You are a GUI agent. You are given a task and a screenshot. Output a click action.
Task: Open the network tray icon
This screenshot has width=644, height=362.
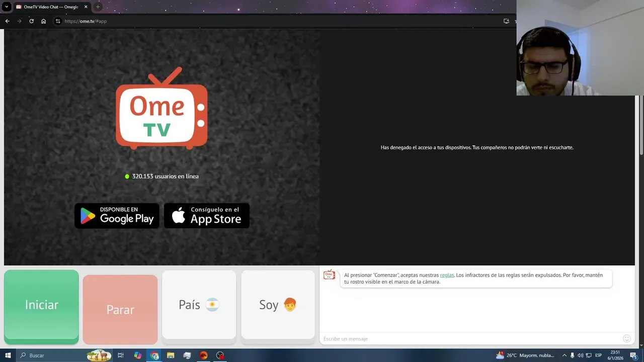tap(589, 355)
